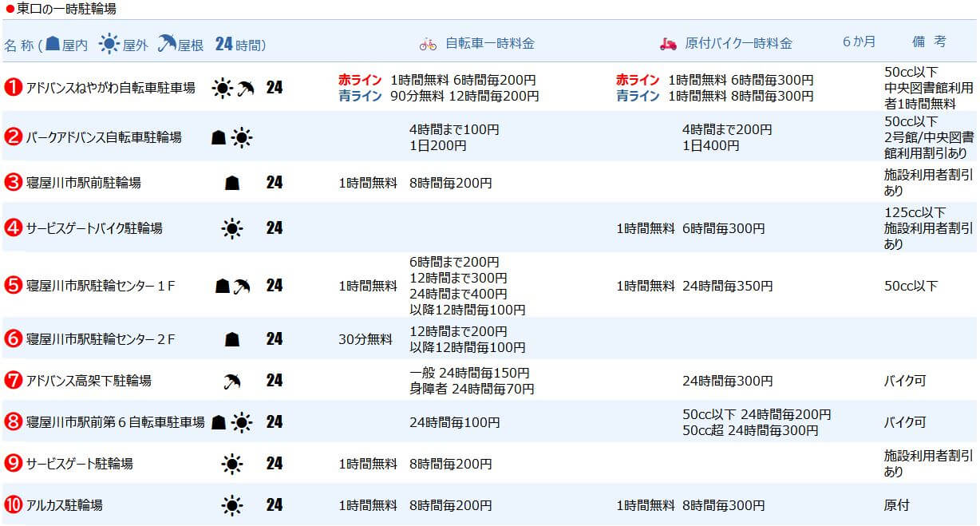Viewport: 980px width, 526px height.
Task: Click the sun icon in サービスゲートバイク駐輪場 row
Action: 231,228
